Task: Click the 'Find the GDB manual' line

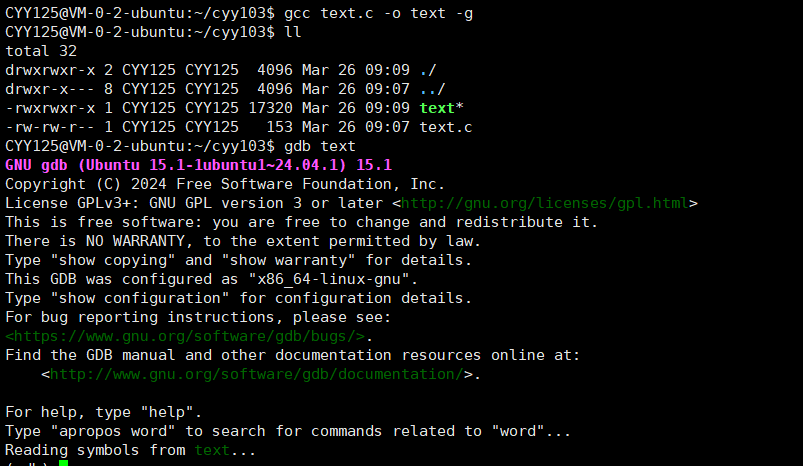Action: coord(292,355)
